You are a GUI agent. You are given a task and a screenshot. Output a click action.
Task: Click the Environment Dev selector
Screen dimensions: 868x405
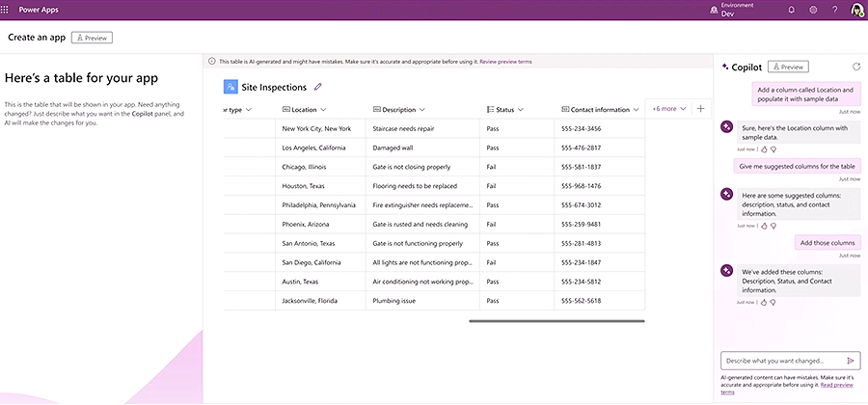[731, 10]
